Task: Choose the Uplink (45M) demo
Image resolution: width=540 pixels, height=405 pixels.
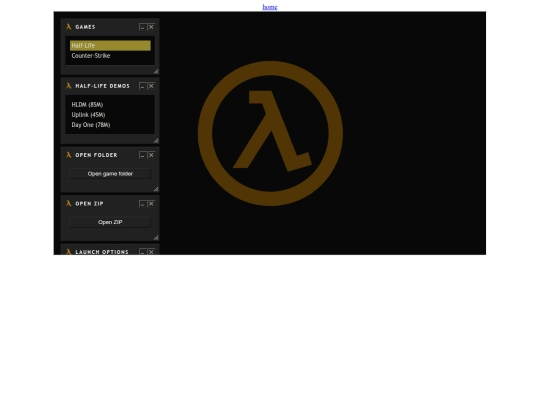Action: 110,115
